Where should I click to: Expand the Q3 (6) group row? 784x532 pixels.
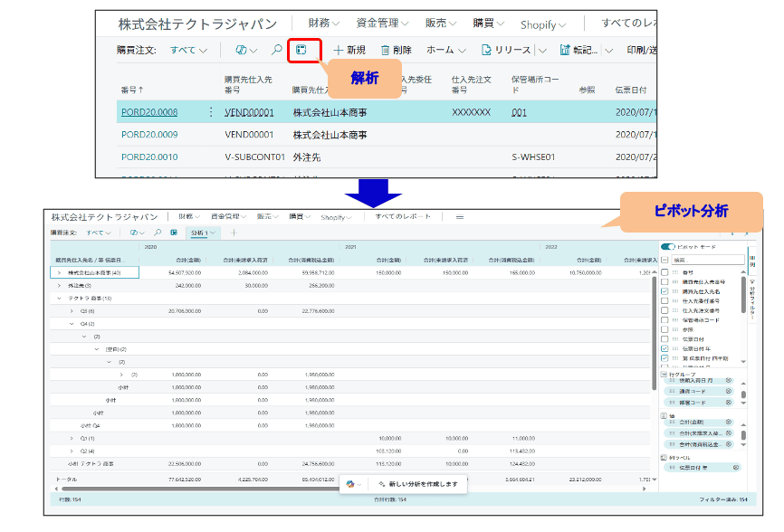point(72,310)
